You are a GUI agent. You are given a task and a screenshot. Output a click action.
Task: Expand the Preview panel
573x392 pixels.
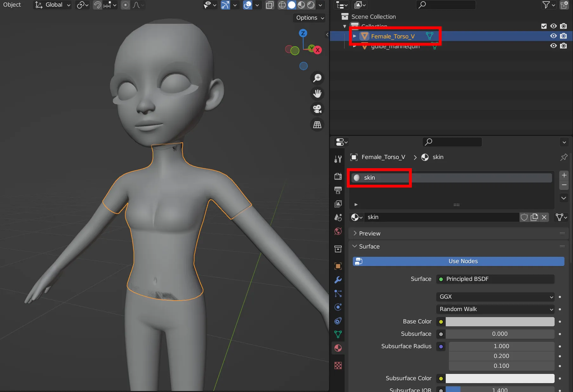[x=370, y=233]
